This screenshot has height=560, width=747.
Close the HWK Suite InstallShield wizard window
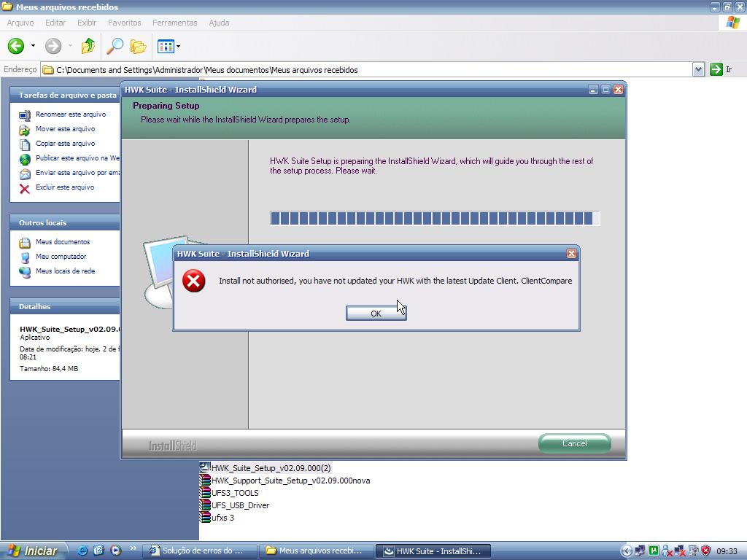pos(618,90)
